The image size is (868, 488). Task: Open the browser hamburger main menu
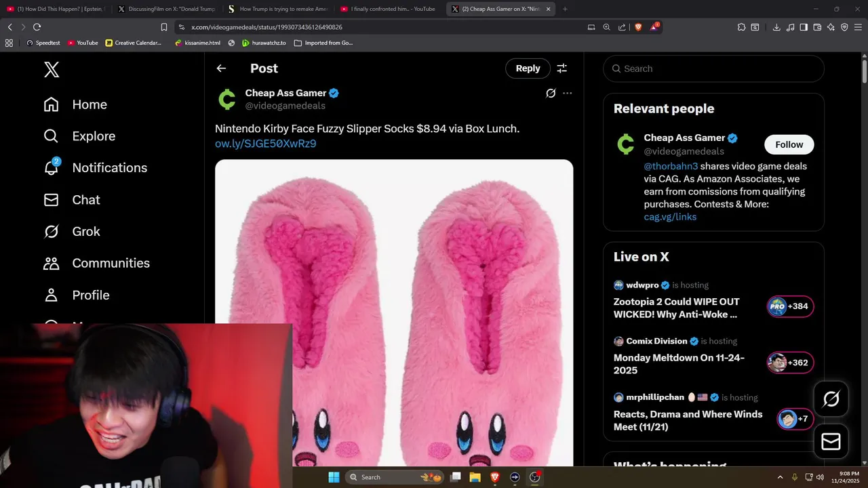coord(859,27)
